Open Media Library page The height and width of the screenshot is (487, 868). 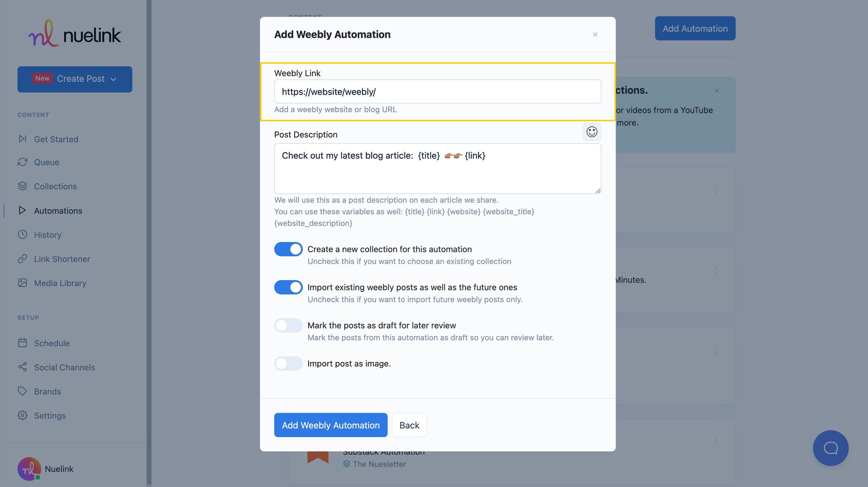point(60,283)
